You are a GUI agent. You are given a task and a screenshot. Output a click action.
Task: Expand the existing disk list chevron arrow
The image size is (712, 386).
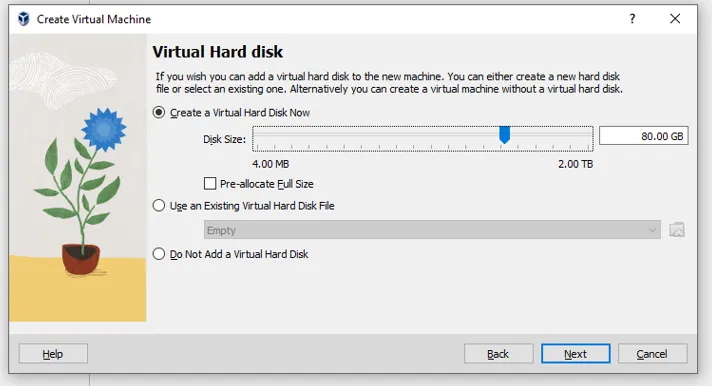pyautogui.click(x=652, y=230)
